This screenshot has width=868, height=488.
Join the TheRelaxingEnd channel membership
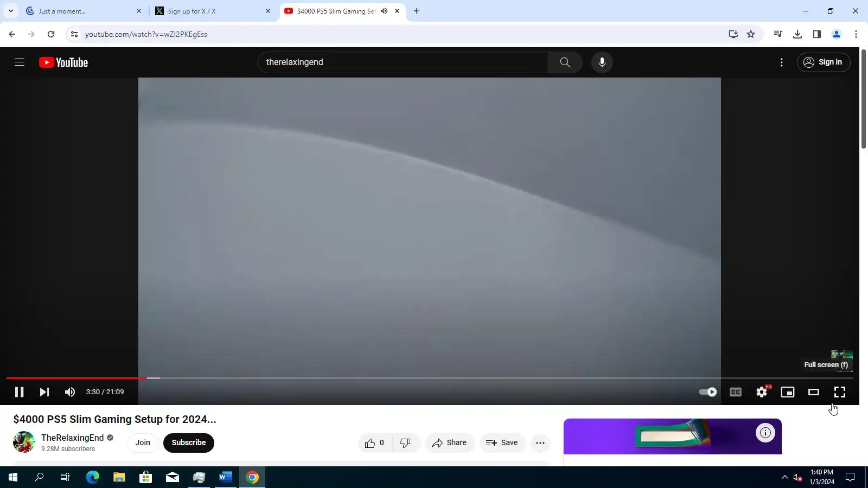coord(143,443)
